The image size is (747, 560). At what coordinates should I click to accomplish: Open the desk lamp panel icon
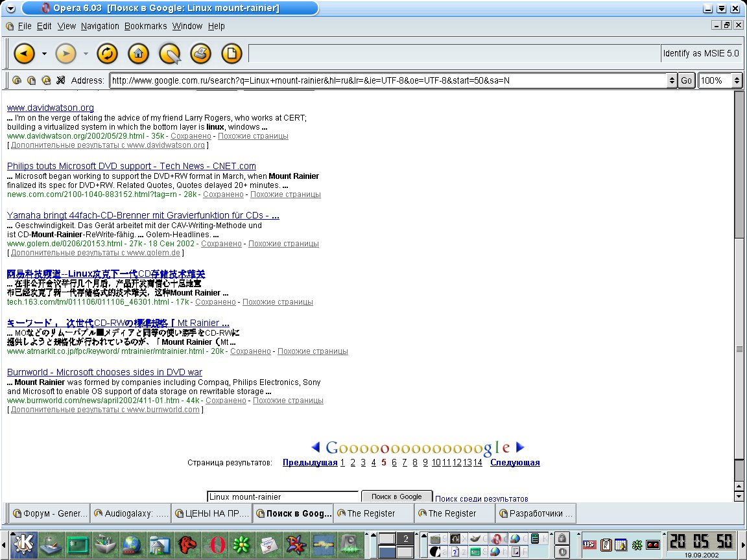pos(51,544)
